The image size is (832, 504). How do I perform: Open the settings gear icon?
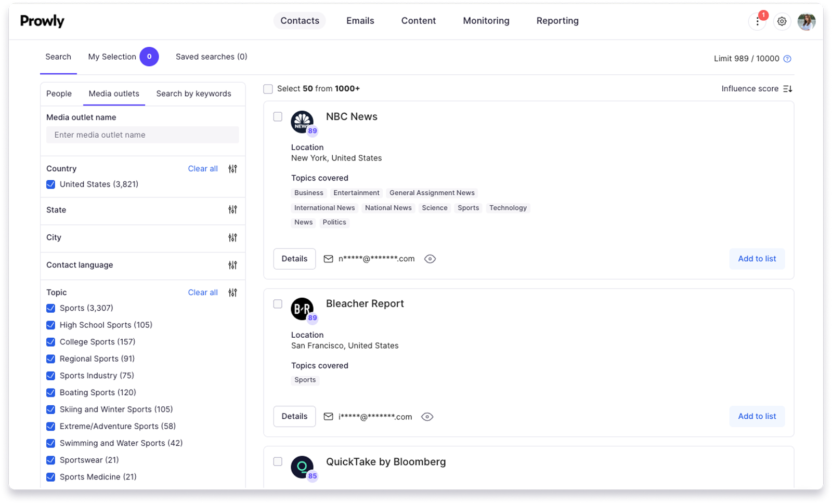[x=782, y=21]
